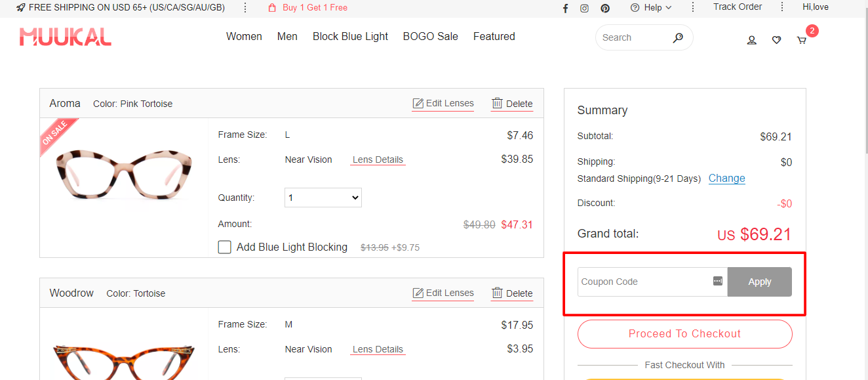Click Edit Lenses text for Aroma
868x380 pixels.
click(450, 103)
